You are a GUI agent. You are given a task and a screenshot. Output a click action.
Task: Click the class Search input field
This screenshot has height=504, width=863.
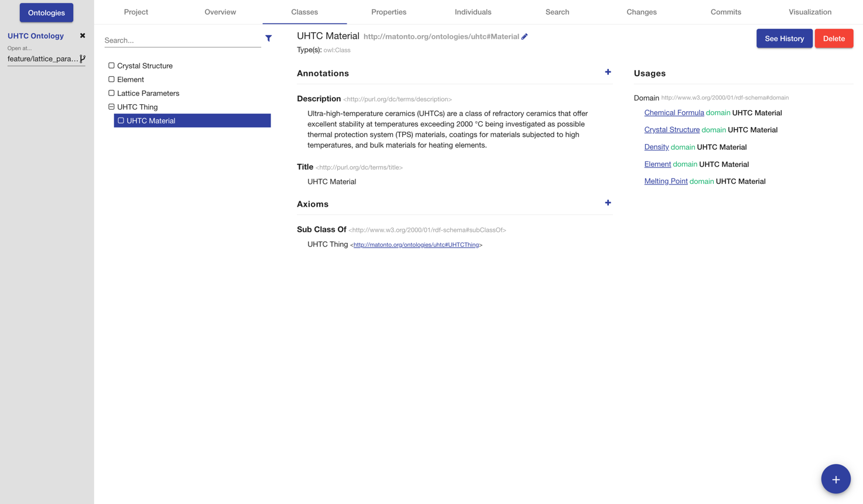click(182, 40)
